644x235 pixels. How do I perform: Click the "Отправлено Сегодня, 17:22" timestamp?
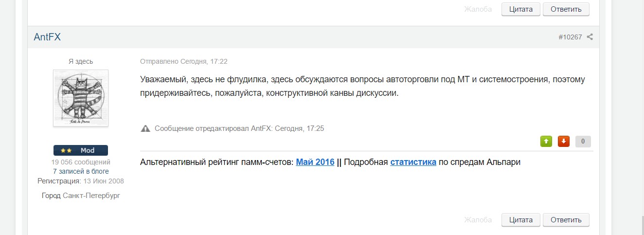click(184, 61)
